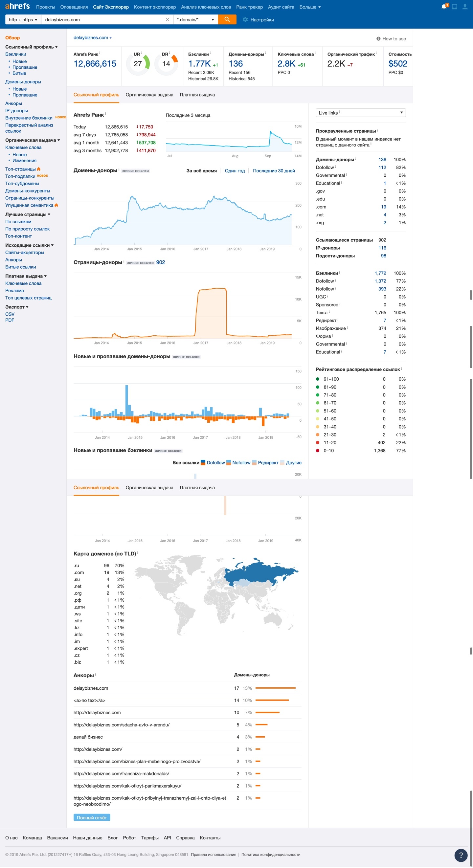Click the Ahrefs logo
The width and height of the screenshot is (473, 868).
17,6
